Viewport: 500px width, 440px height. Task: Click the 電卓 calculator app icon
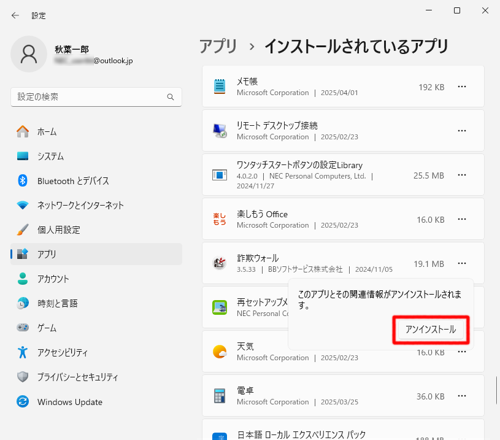[220, 396]
